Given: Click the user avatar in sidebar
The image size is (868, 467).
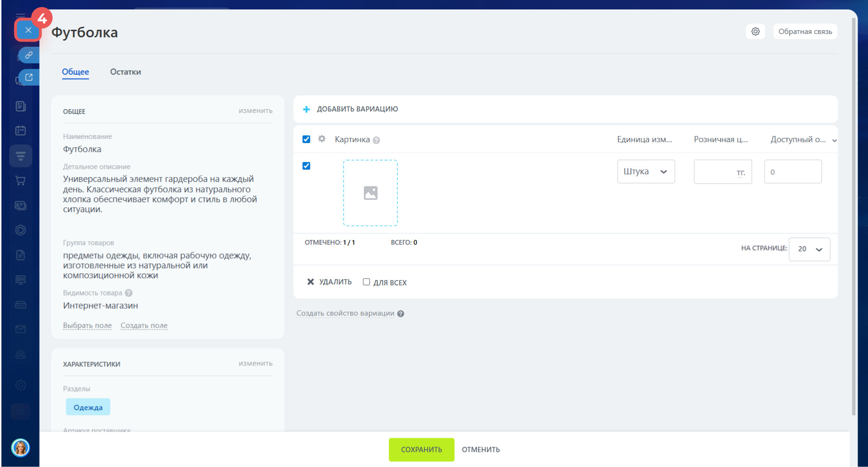Looking at the screenshot, I should point(20,447).
